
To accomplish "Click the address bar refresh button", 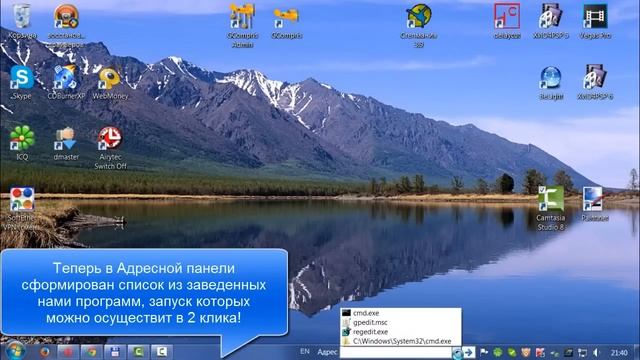I will [457, 352].
